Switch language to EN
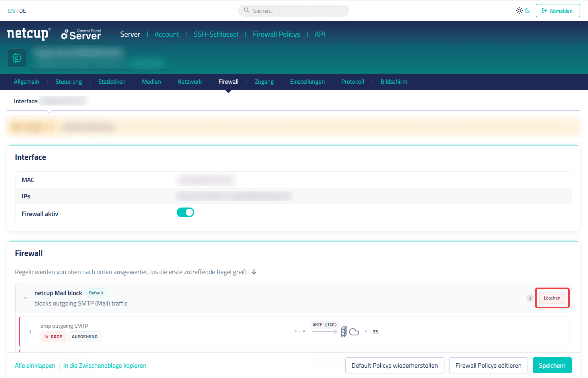The height and width of the screenshot is (378, 588). pos(11,11)
